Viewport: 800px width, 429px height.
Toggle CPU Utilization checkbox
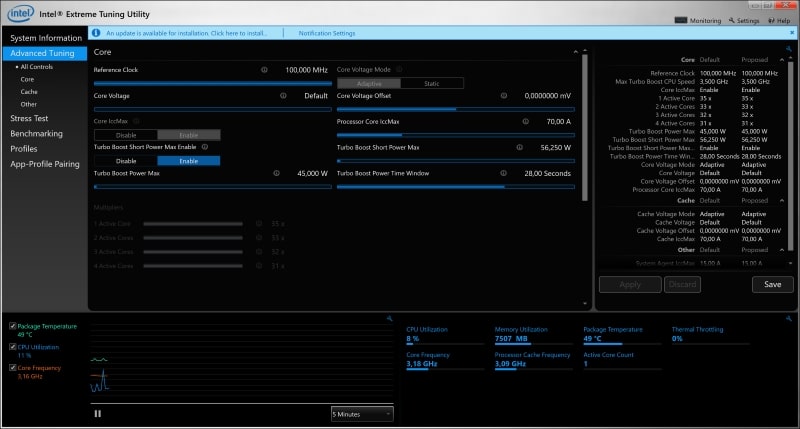pyautogui.click(x=13, y=347)
